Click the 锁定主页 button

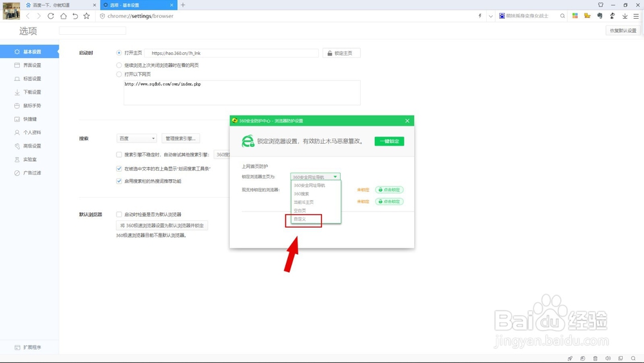[341, 53]
